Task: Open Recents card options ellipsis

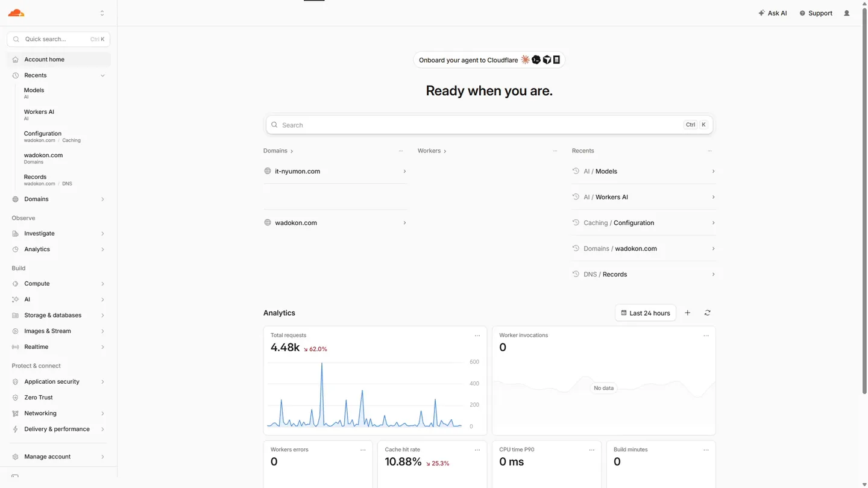Action: point(709,151)
